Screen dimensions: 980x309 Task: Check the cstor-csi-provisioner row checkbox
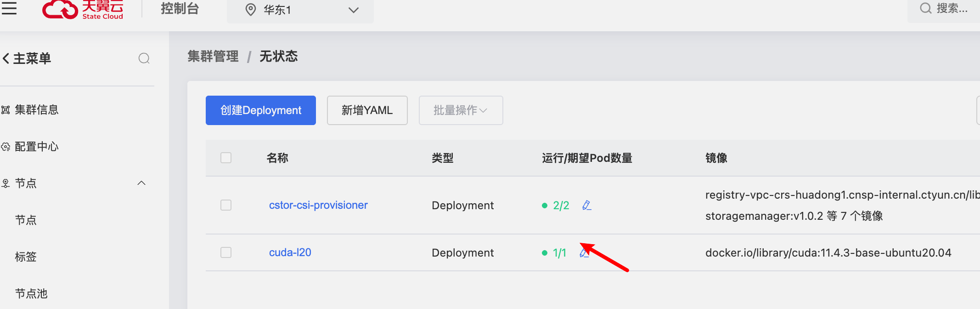[x=226, y=205]
